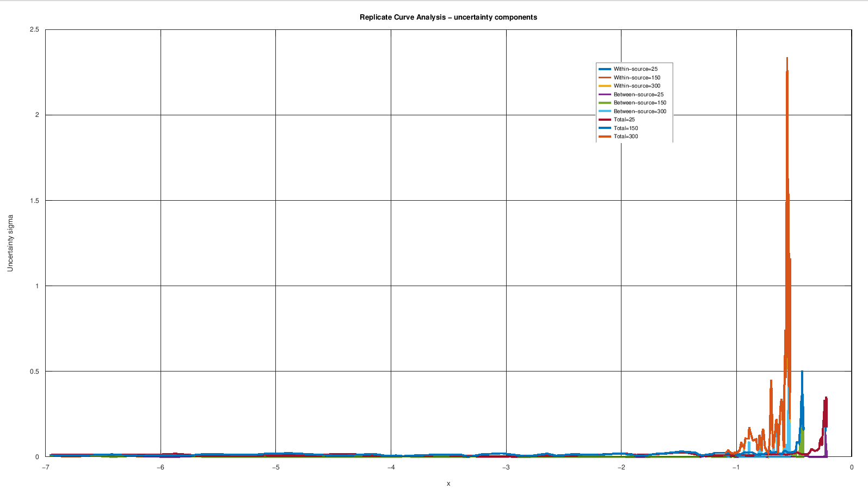This screenshot has width=868, height=489.
Task: Click the line sample beside "Total=300"
Action: (x=605, y=137)
